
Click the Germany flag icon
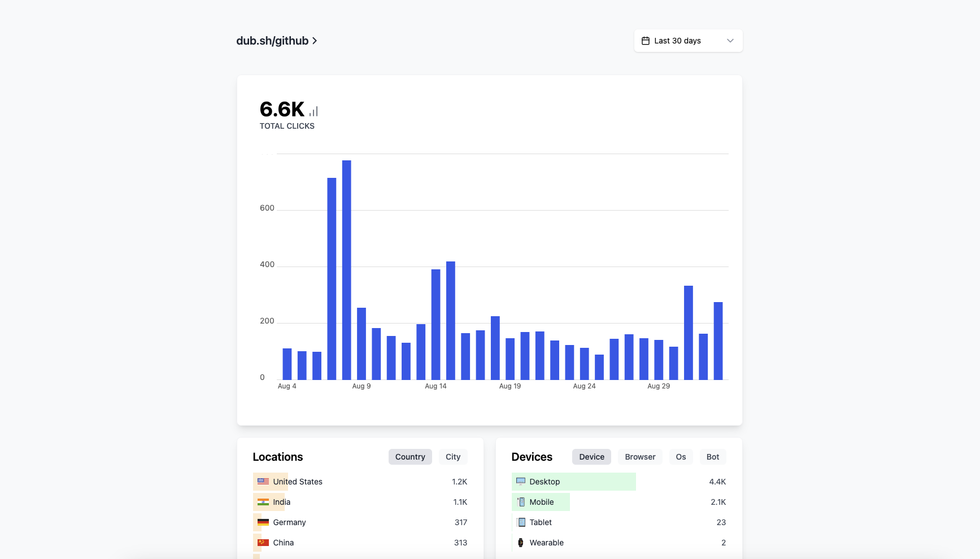[x=263, y=522]
